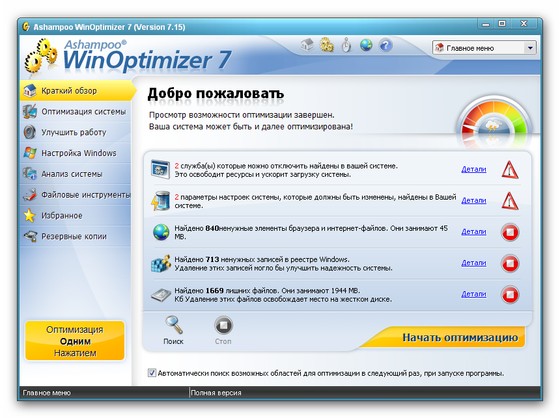The height and width of the screenshot is (418, 560).
Task: Click warning triangle in the services row
Action: (x=510, y=170)
